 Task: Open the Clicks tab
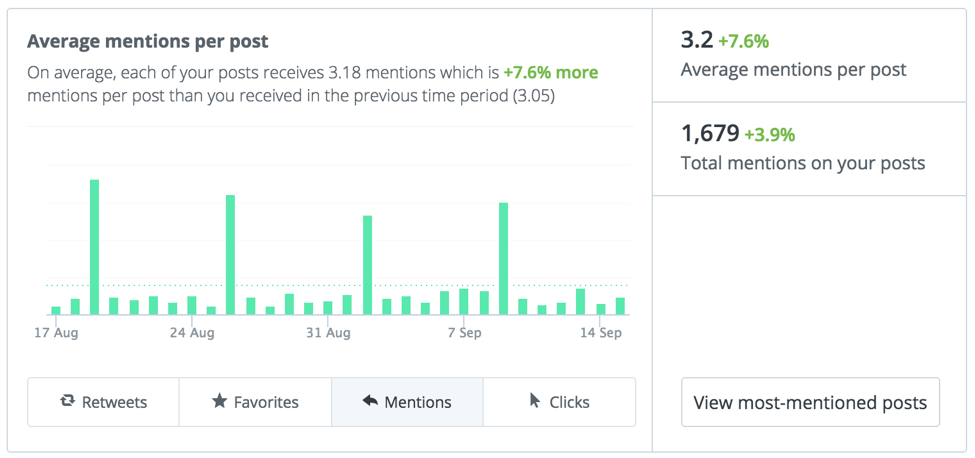[x=559, y=402]
